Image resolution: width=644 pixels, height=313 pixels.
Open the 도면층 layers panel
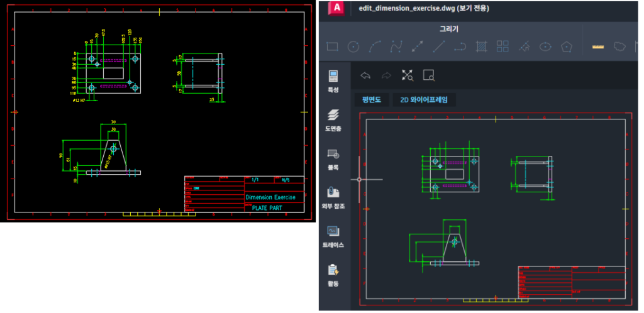coord(333,119)
